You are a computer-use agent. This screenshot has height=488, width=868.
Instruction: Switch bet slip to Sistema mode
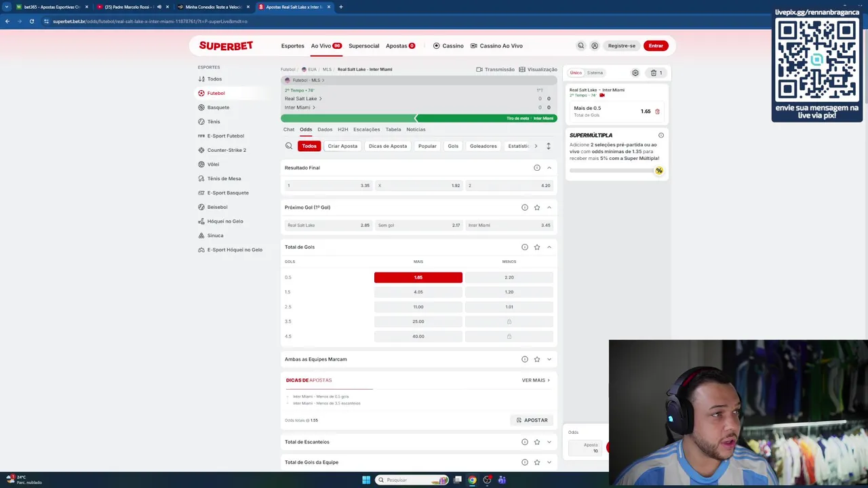(595, 73)
